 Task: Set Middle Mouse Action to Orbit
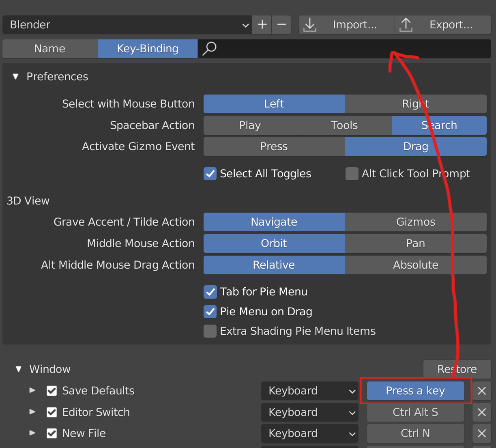(x=274, y=243)
